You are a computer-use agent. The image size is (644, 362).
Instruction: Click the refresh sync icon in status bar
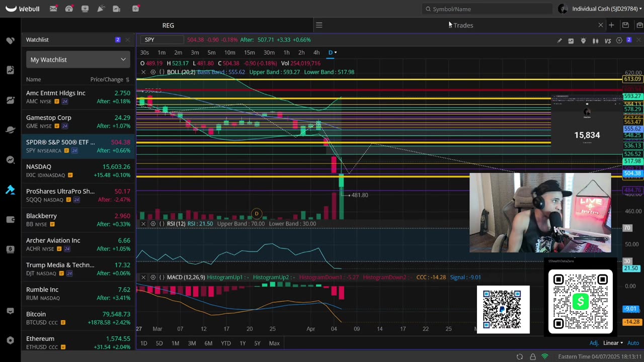tap(520, 356)
